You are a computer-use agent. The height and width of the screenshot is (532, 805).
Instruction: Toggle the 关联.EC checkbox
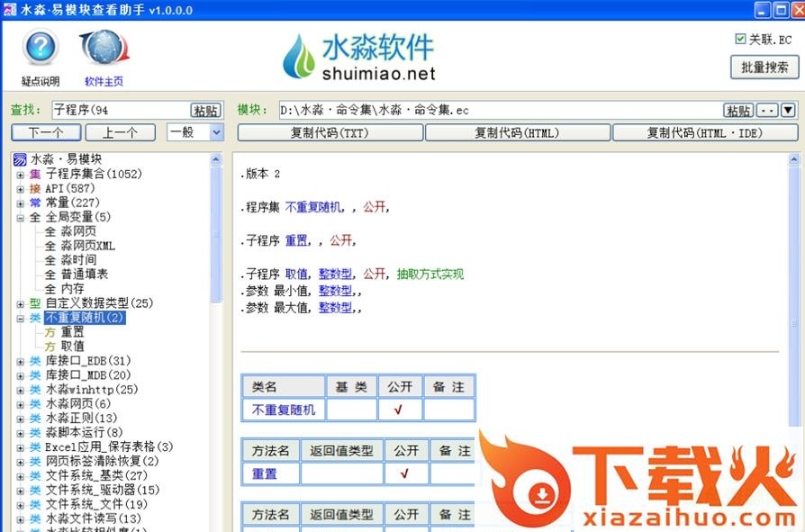point(740,39)
